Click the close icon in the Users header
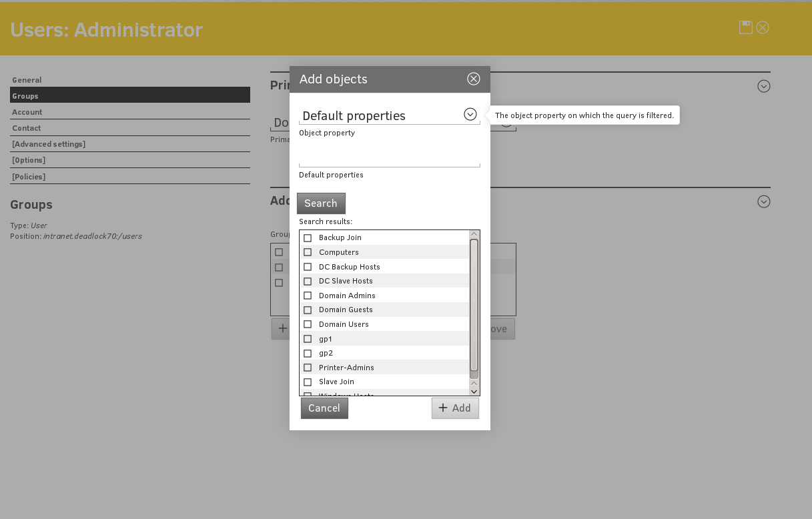 pyautogui.click(x=763, y=27)
